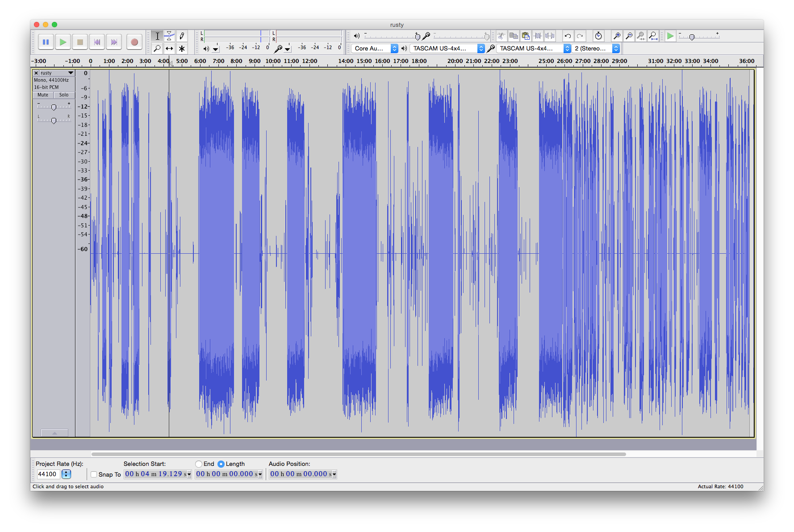
Task: Open the TASCAM input device dropdown
Action: 534,48
